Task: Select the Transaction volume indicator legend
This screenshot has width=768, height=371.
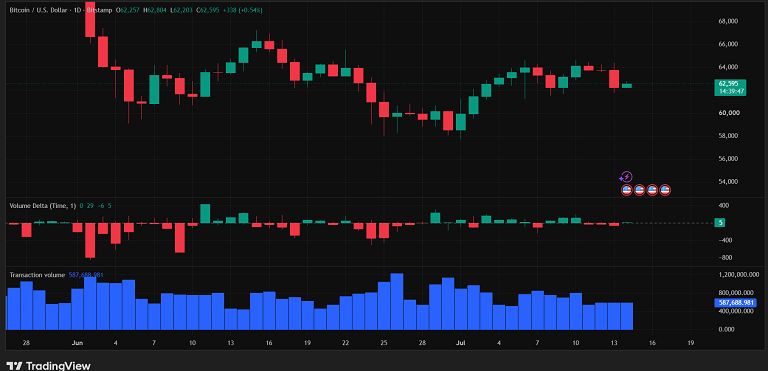Action: [x=37, y=275]
